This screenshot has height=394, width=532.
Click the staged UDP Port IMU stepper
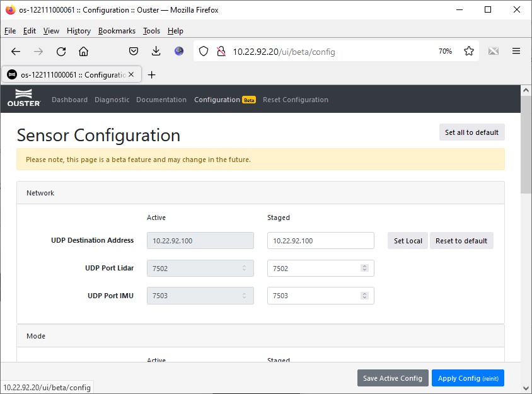coord(364,296)
